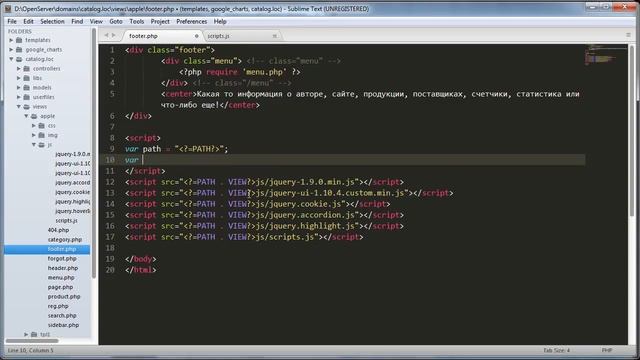Go to previous tab with left arrow
Screen dimensions: 640x360
pos(106,36)
